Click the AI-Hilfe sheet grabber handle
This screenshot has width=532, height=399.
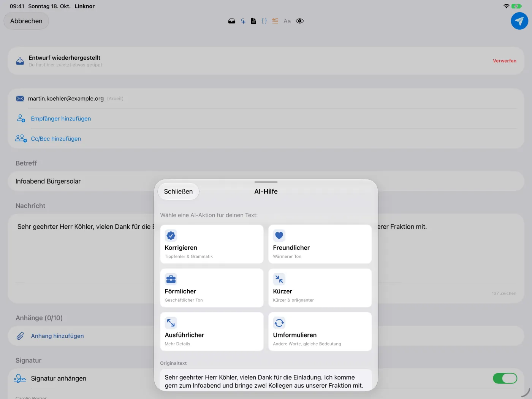click(x=266, y=182)
